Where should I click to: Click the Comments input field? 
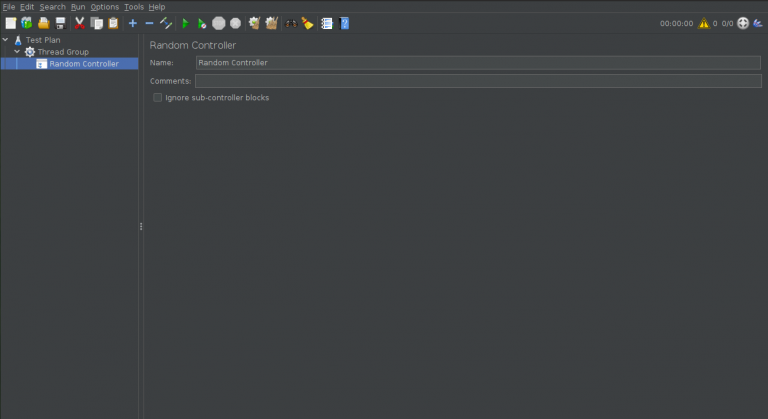coord(478,81)
